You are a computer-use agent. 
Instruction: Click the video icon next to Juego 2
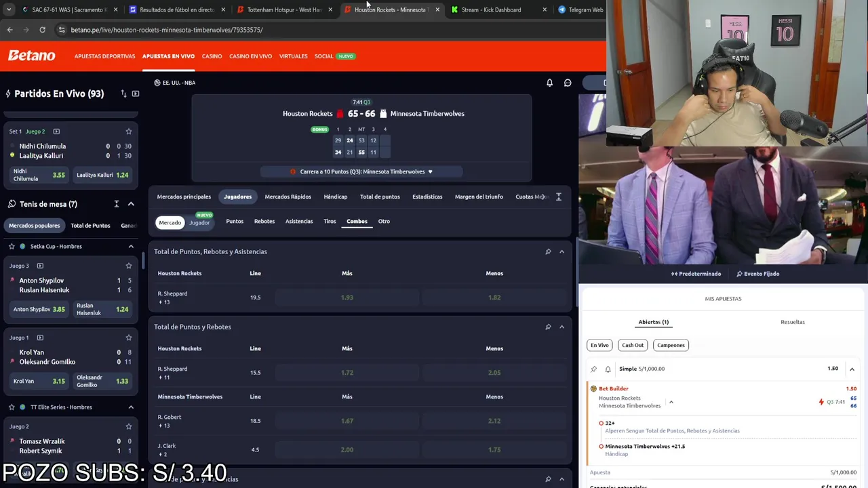56,131
